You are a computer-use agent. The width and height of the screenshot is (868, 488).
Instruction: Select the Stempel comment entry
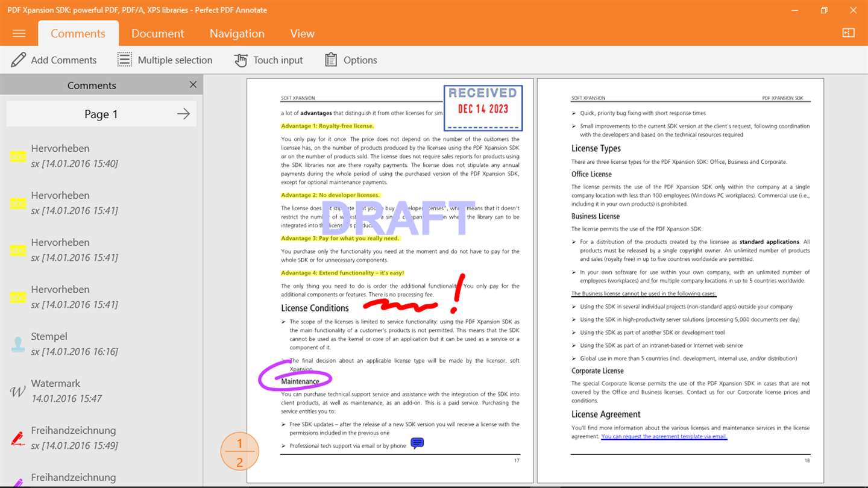coord(101,343)
